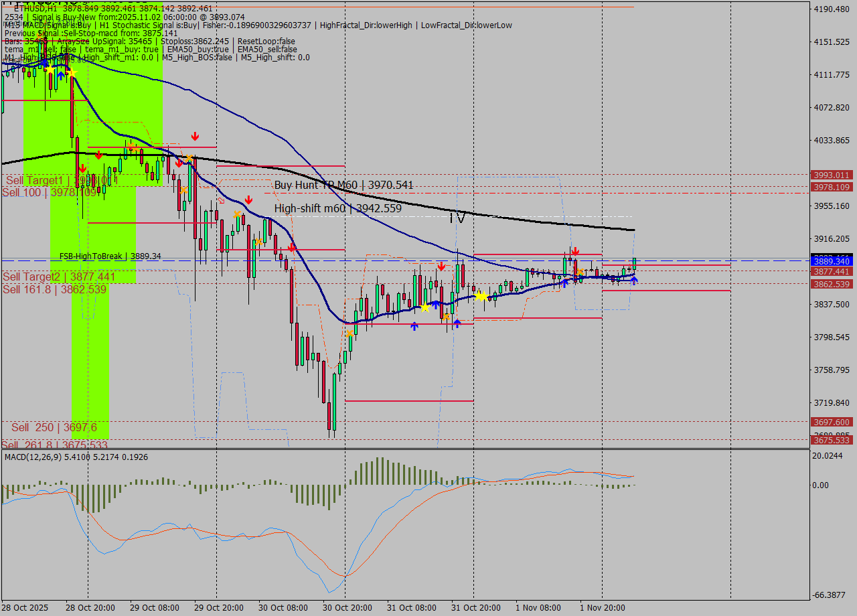This screenshot has height=616, width=857.
Task: Click the red sell arrow nearest the chart's right edge
Action: click(575, 251)
